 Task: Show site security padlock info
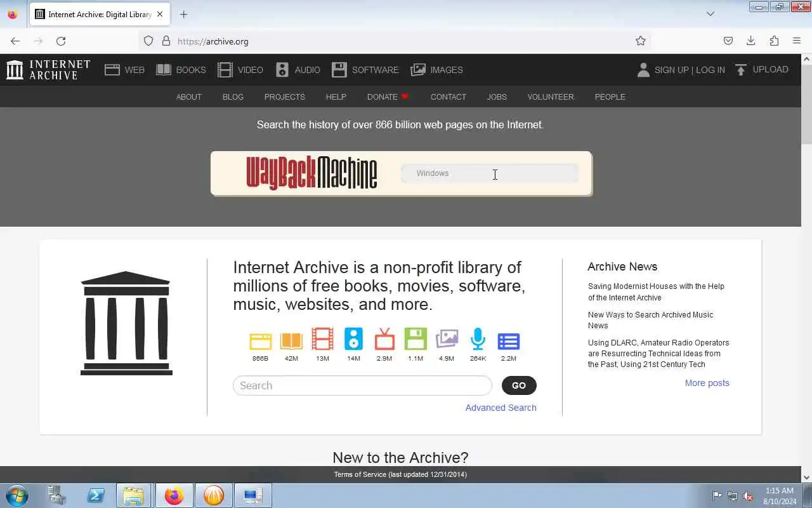(x=166, y=41)
